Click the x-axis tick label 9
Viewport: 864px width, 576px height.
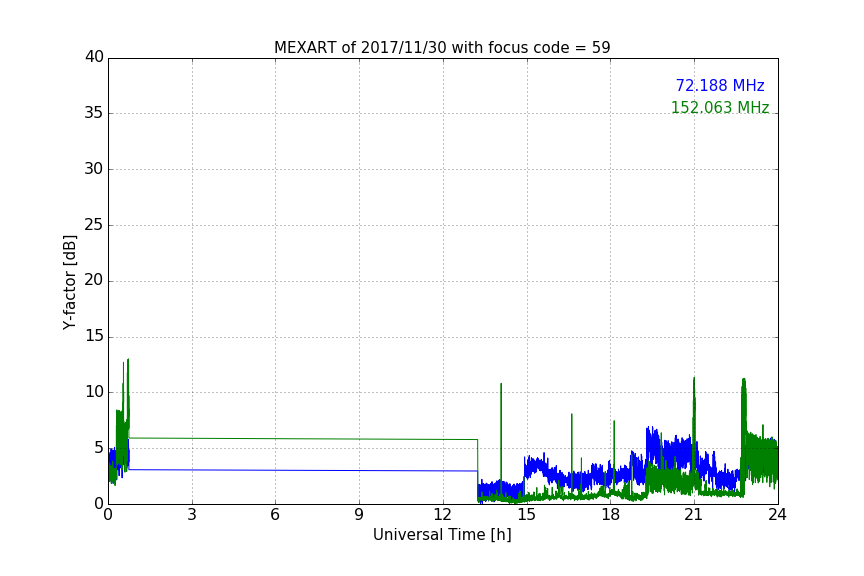[x=359, y=515]
